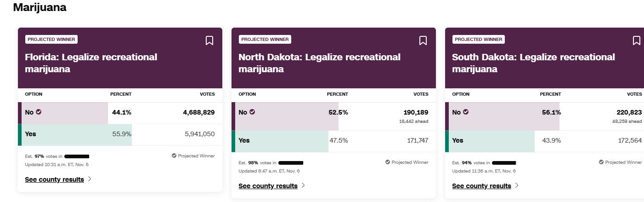This screenshot has height=202, width=644.
Task: Bookmark the South Dakota marijuana measure
Action: click(x=637, y=40)
